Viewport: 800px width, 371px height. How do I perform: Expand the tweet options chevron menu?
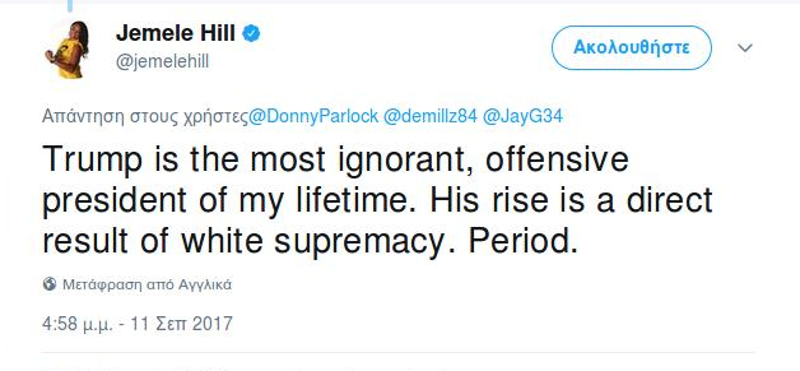[745, 48]
